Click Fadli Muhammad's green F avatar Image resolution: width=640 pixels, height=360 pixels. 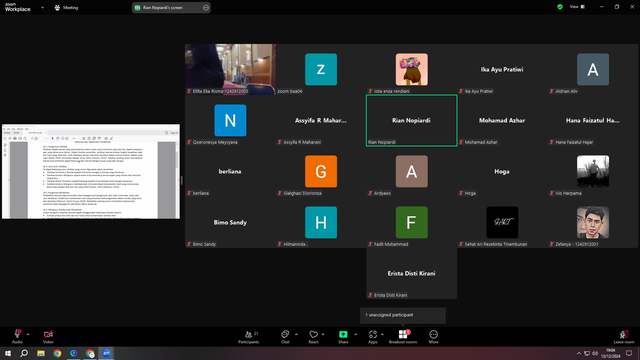click(x=411, y=222)
